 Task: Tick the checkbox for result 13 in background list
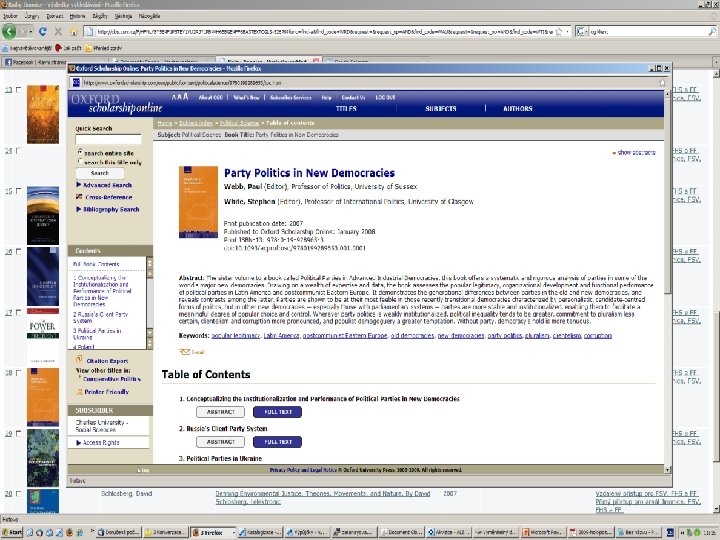click(x=18, y=90)
